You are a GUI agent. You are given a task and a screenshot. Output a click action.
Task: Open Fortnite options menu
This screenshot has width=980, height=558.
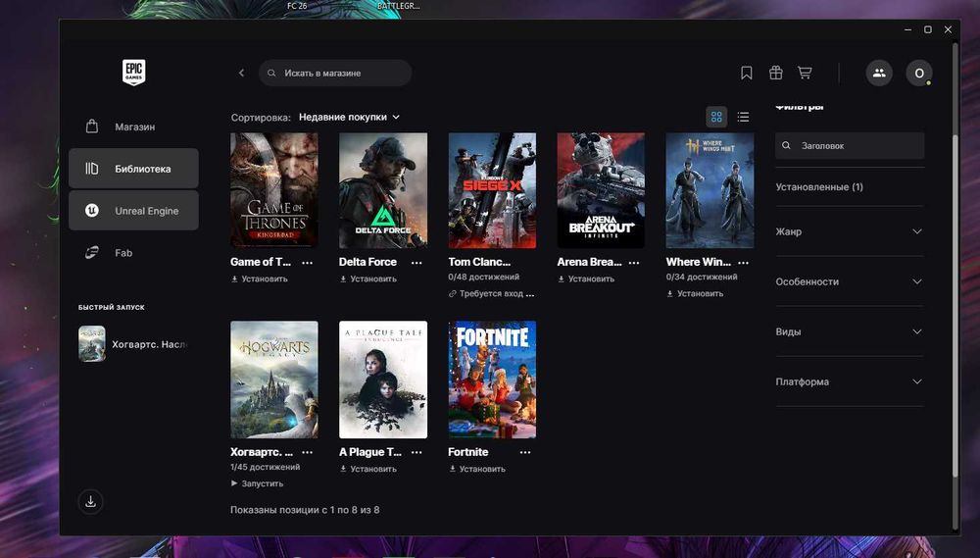525,452
